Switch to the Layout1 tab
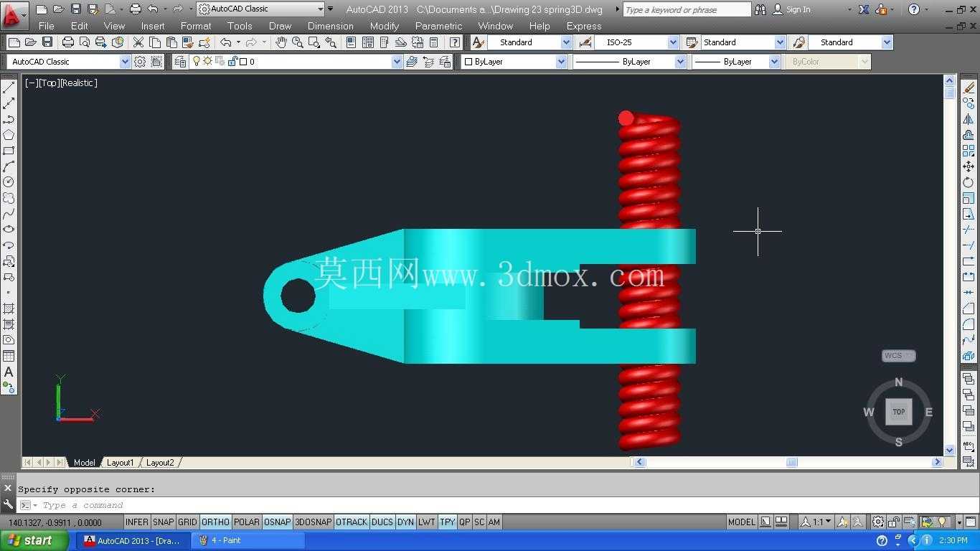This screenshot has width=980, height=551. click(x=121, y=463)
